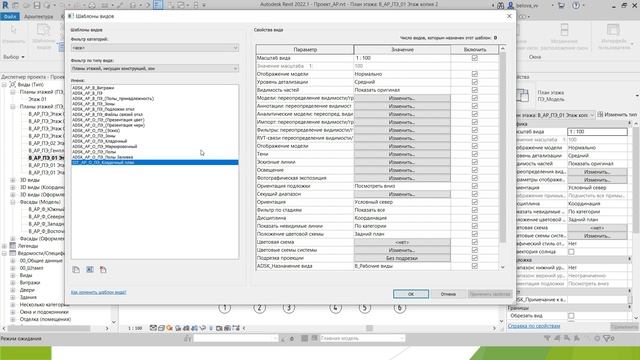Click the visual style icon in view control bar
The height and width of the screenshot is (360, 640).
coord(161,328)
